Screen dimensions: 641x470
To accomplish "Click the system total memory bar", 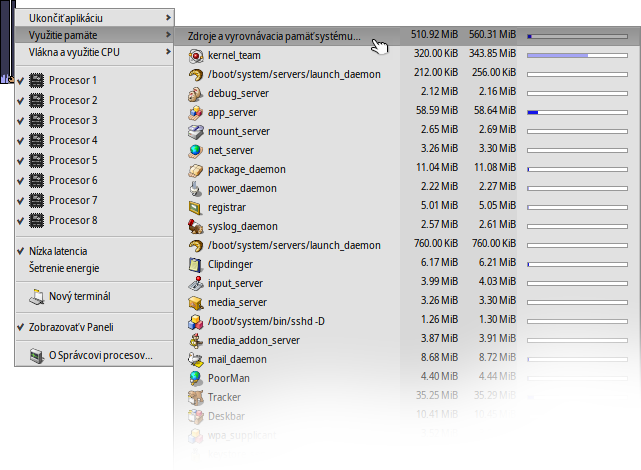I will pyautogui.click(x=577, y=36).
